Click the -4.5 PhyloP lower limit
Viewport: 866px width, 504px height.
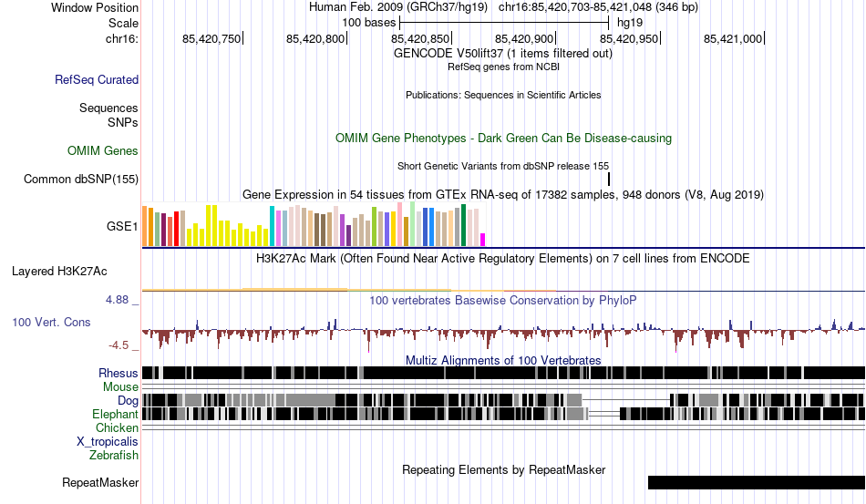pyautogui.click(x=119, y=345)
